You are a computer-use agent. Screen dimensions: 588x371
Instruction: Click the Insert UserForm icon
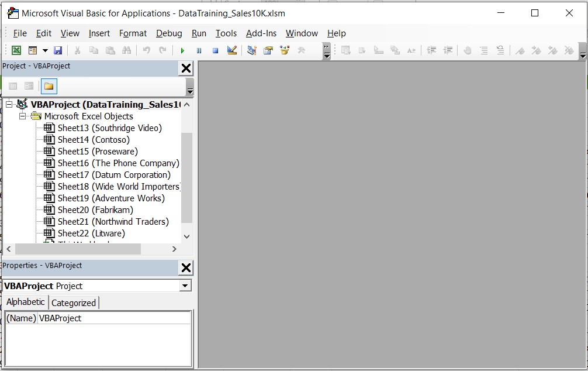point(33,50)
